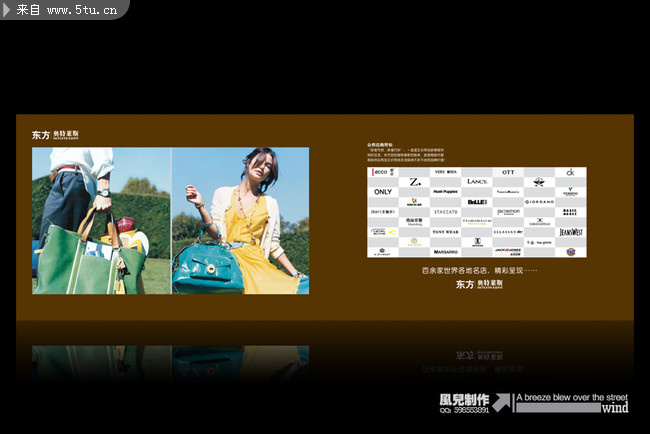Click the ONLY brand logo

(383, 192)
